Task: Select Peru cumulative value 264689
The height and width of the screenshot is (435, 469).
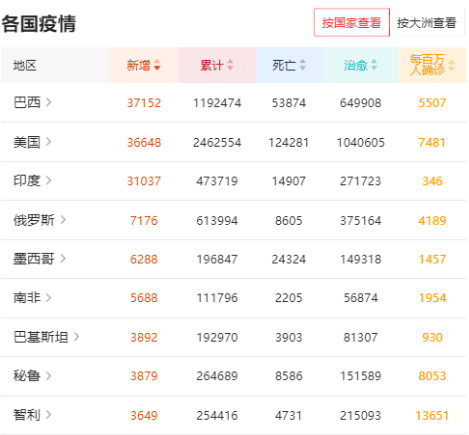Action: point(217,376)
